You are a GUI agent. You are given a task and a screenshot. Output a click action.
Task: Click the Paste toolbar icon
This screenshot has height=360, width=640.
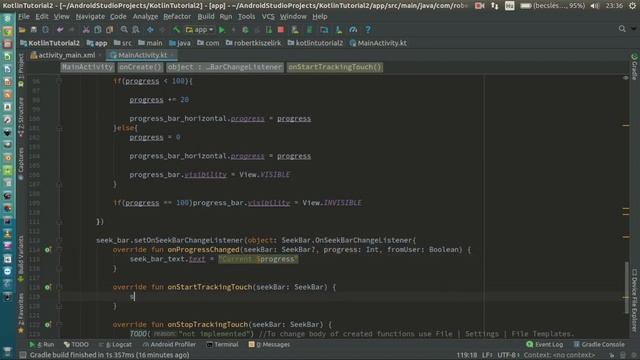(x=109, y=30)
